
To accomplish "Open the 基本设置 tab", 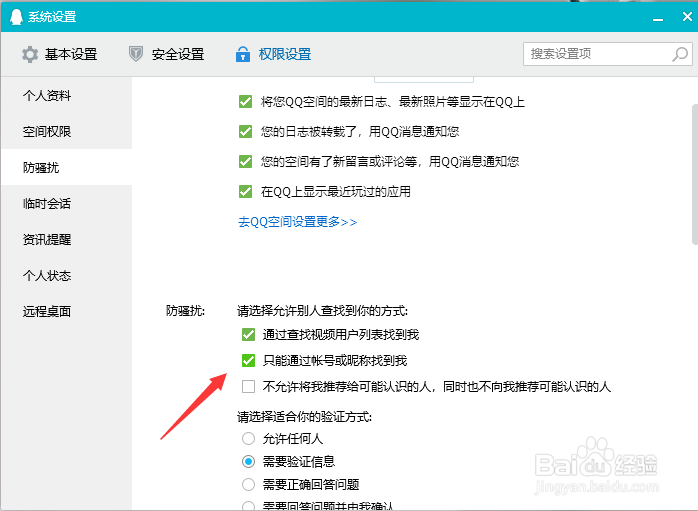I will tap(60, 54).
